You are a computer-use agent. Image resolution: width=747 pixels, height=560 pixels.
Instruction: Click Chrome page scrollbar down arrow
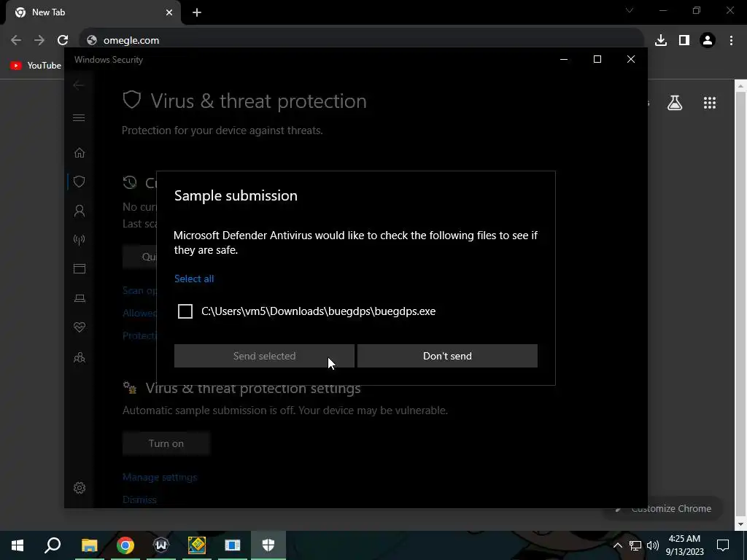coord(741,525)
